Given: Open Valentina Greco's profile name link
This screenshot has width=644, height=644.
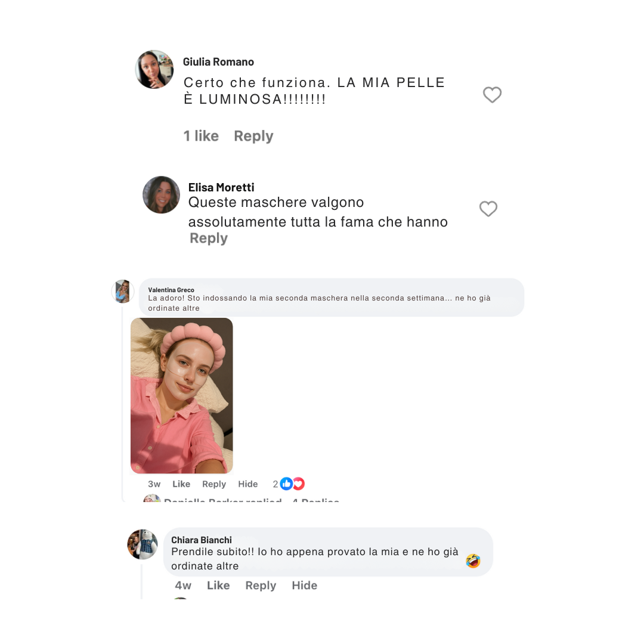Looking at the screenshot, I should [171, 290].
